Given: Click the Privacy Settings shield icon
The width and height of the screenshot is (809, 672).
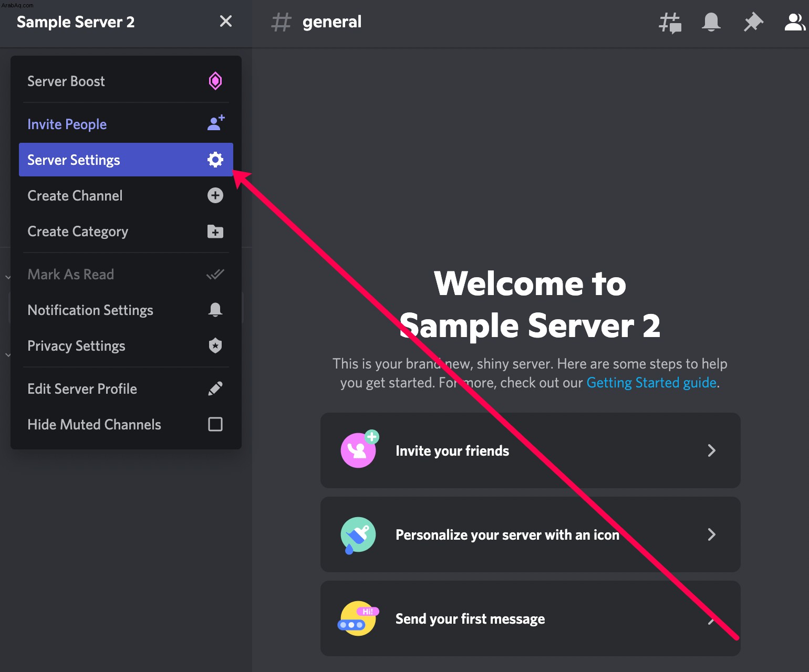Looking at the screenshot, I should [x=215, y=345].
